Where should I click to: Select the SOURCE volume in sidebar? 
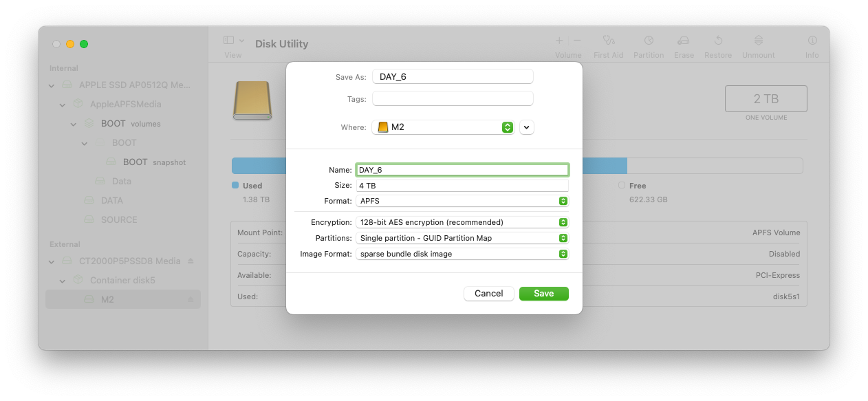pos(123,220)
